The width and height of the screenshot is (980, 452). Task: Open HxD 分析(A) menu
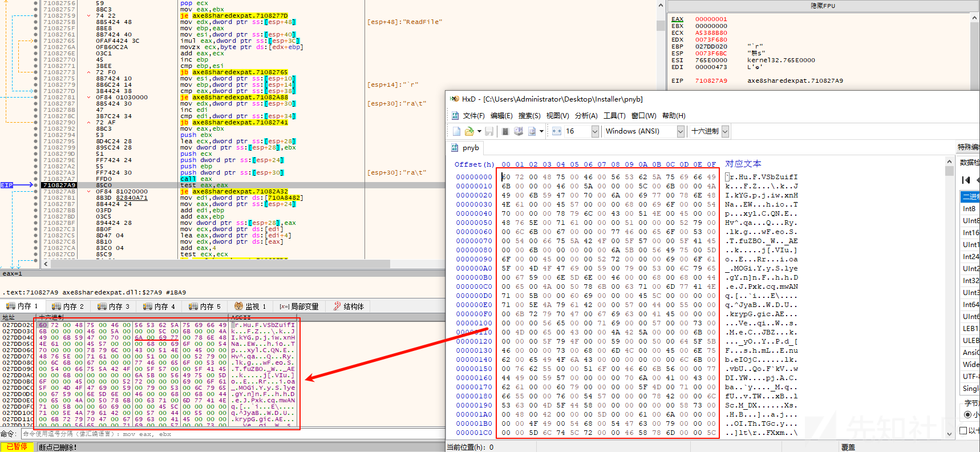(586, 116)
